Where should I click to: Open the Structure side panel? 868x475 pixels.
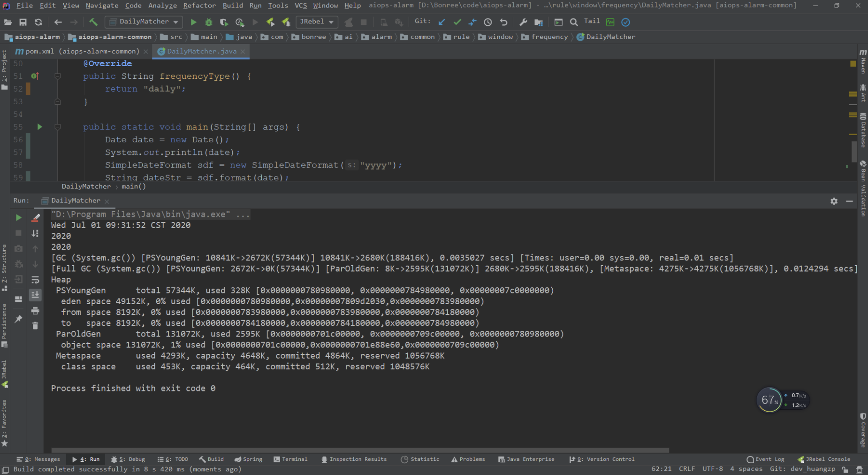point(4,268)
